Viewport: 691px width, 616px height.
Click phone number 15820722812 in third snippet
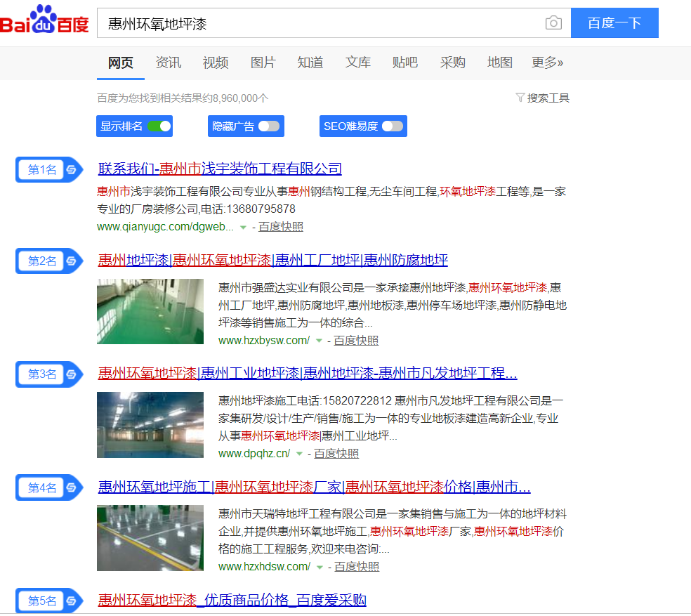pos(357,401)
